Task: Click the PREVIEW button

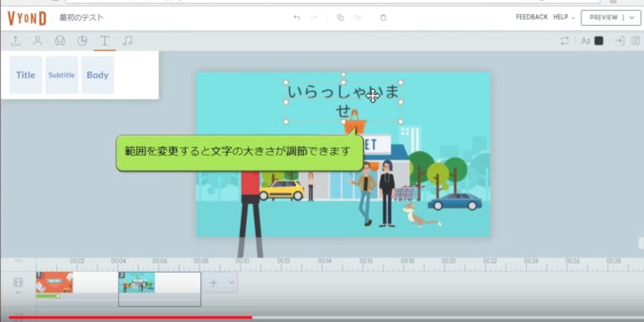Action: click(x=604, y=17)
